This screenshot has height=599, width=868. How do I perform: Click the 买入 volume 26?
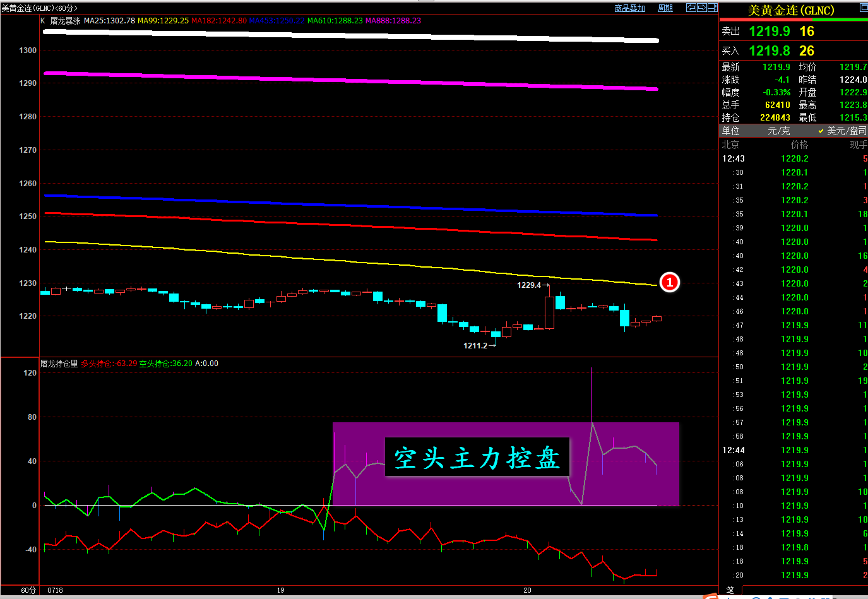[x=807, y=50]
